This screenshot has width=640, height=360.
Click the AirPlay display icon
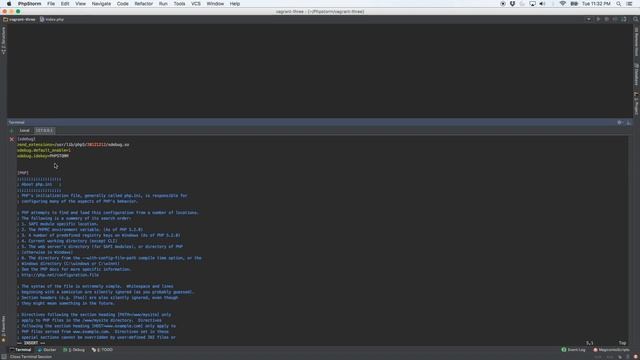[532, 4]
